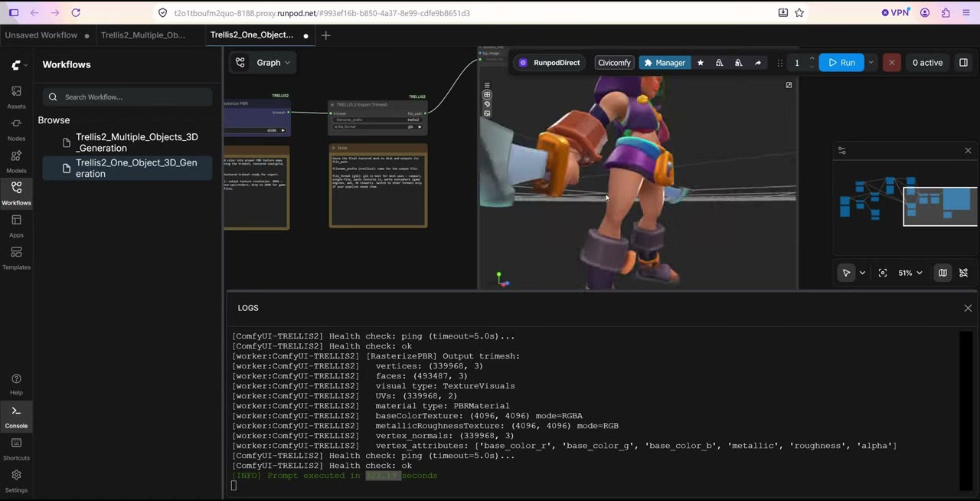Expand the canvas mode dropdown chevron

tap(862, 273)
